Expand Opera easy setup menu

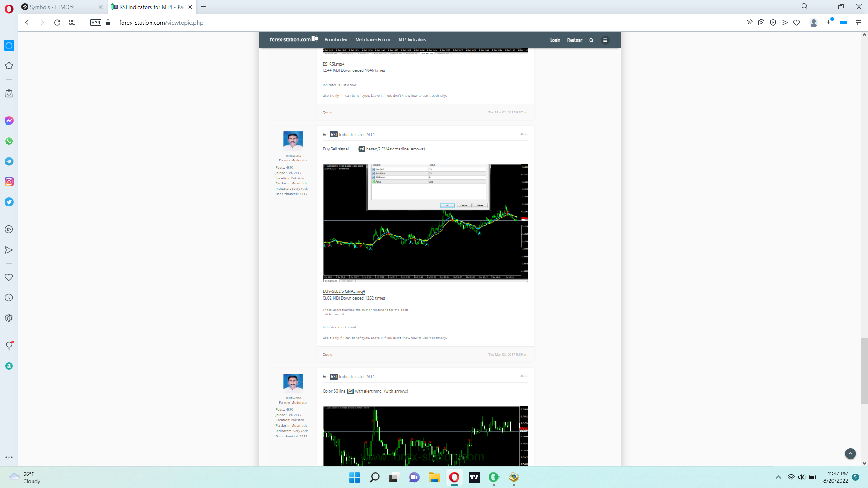[858, 23]
